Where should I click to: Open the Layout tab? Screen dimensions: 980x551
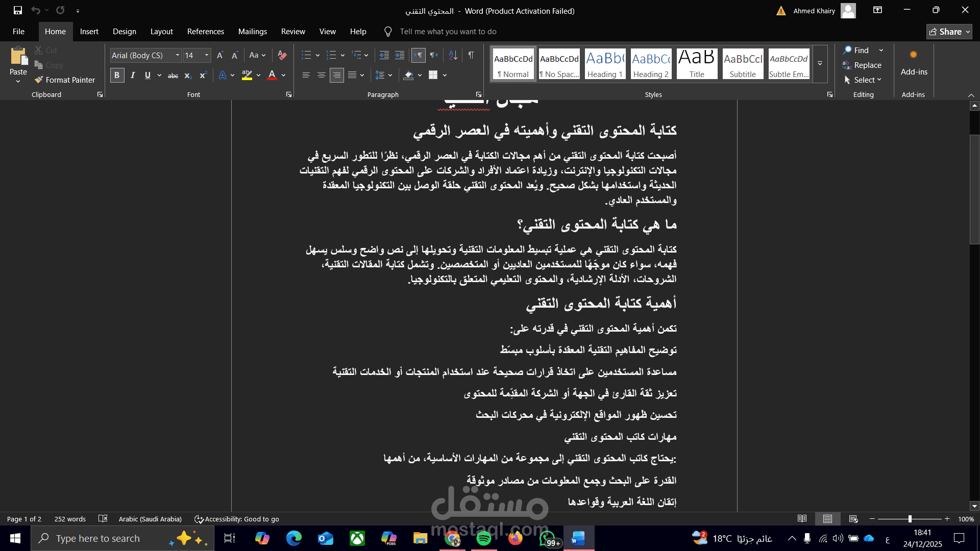pos(161,32)
